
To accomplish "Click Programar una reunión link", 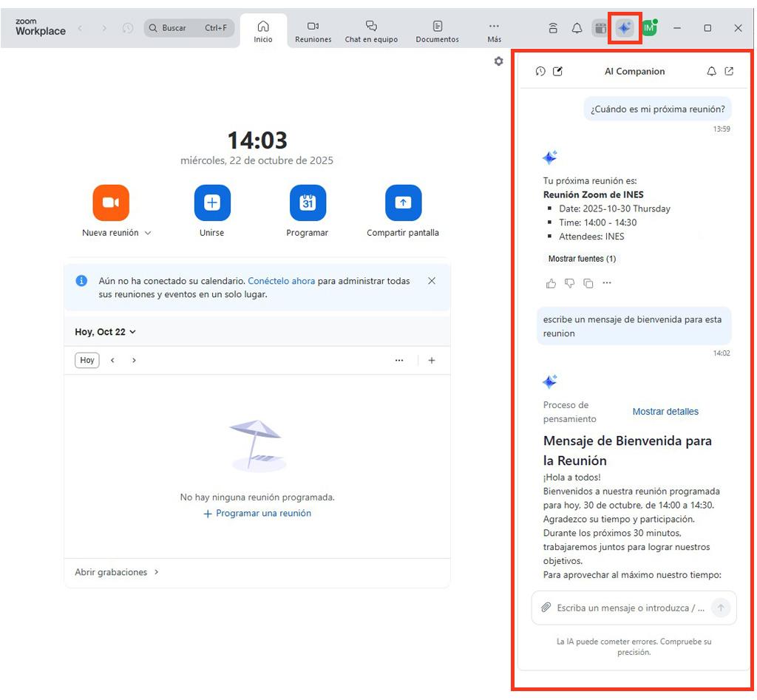I will tap(257, 514).
